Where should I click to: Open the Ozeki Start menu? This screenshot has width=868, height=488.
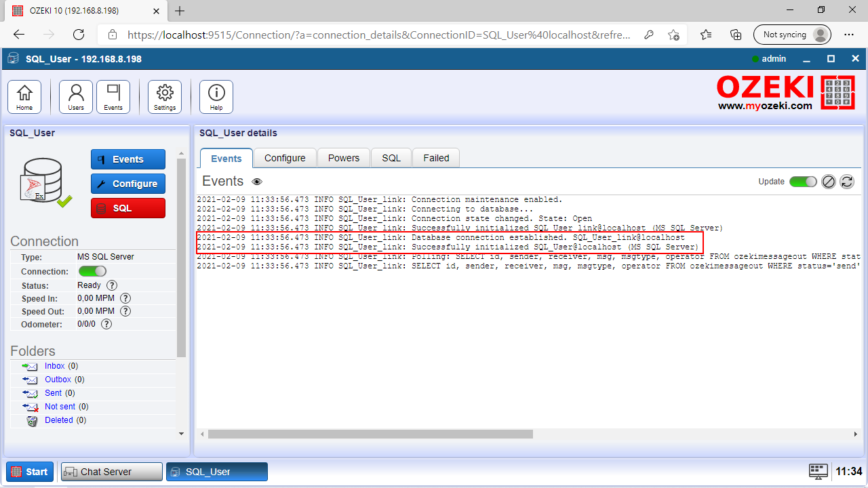[x=30, y=472]
